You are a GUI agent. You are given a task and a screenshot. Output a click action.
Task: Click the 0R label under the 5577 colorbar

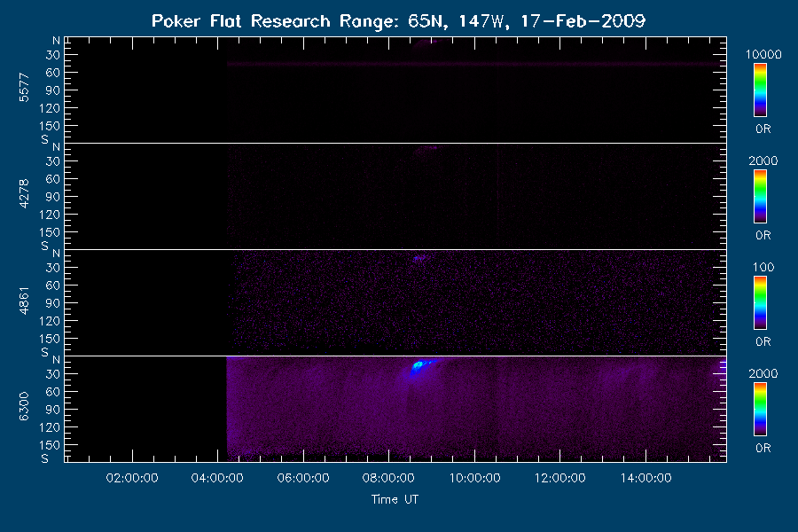tap(763, 129)
